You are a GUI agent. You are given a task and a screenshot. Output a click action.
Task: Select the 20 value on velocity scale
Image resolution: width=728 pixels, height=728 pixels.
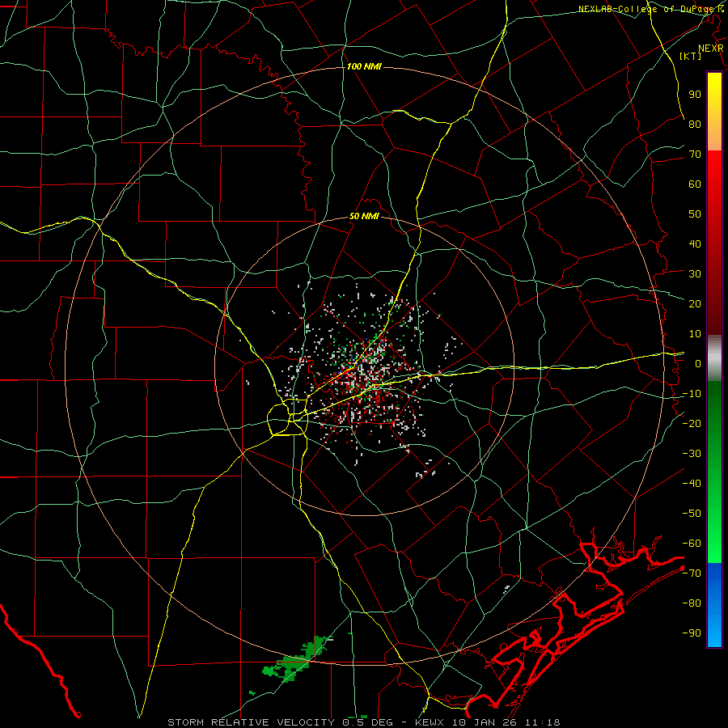coord(695,303)
